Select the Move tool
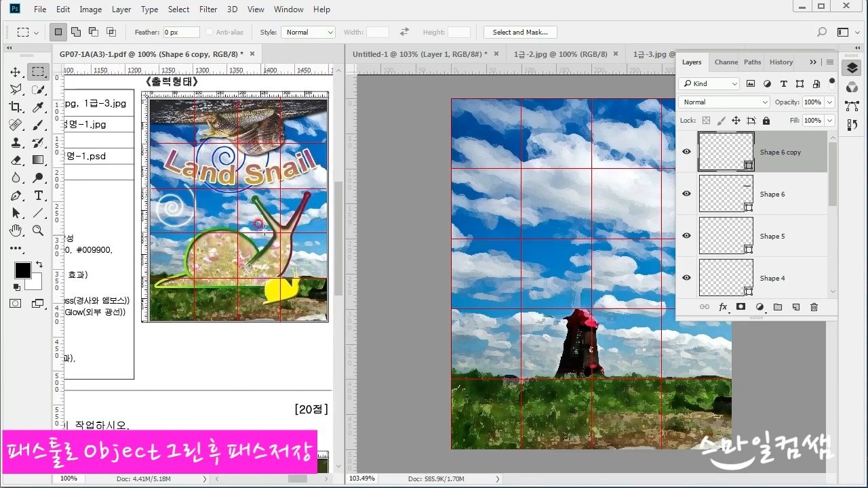 (x=16, y=72)
